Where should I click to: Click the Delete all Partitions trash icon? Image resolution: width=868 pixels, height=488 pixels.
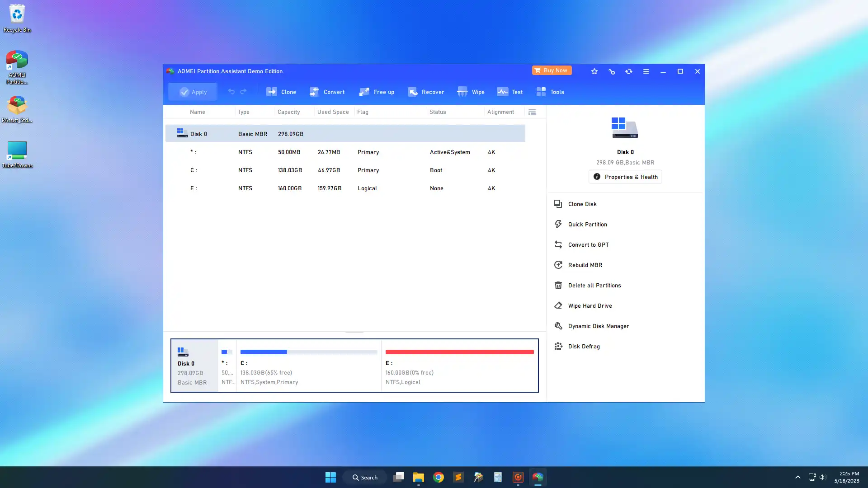(x=558, y=285)
